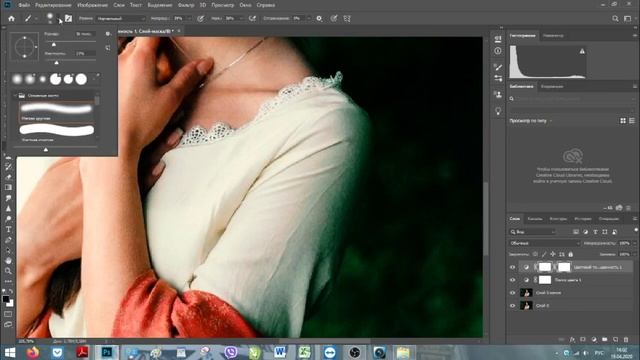
Task: Change the screen mode icon
Action: (8, 324)
